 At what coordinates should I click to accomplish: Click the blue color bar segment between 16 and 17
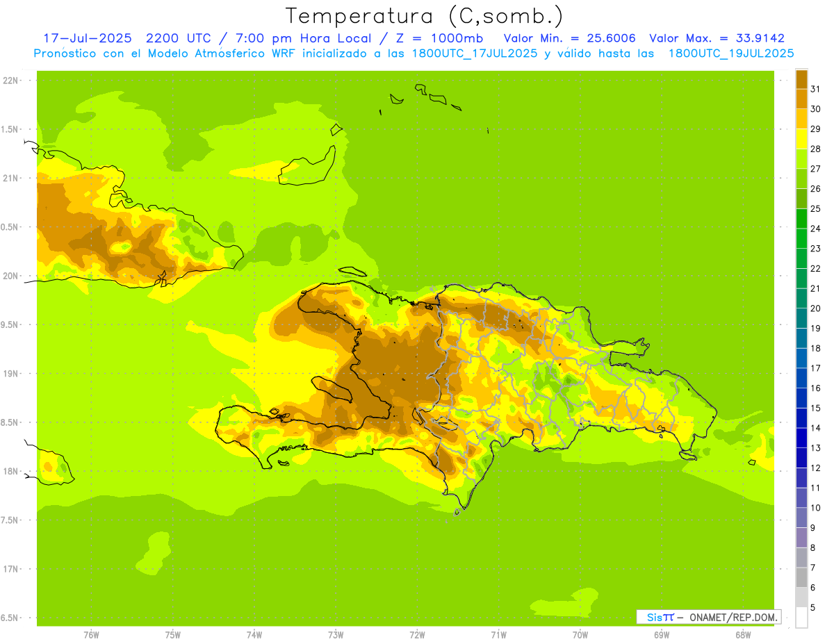tap(801, 377)
